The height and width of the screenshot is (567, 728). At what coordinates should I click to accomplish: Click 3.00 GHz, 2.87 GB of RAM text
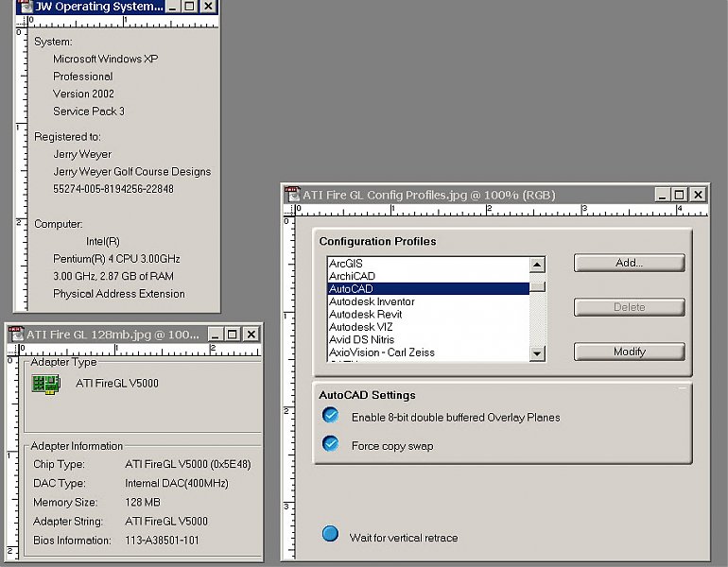pos(113,276)
